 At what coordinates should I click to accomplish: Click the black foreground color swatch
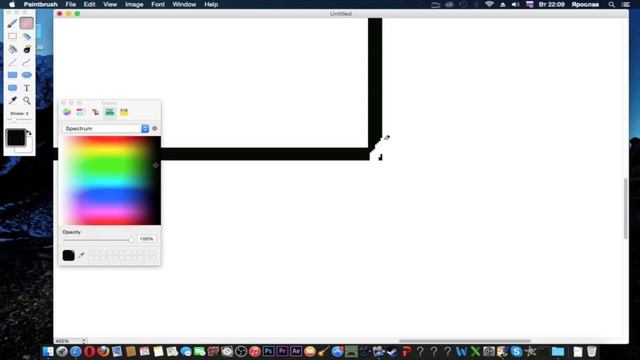(16, 138)
